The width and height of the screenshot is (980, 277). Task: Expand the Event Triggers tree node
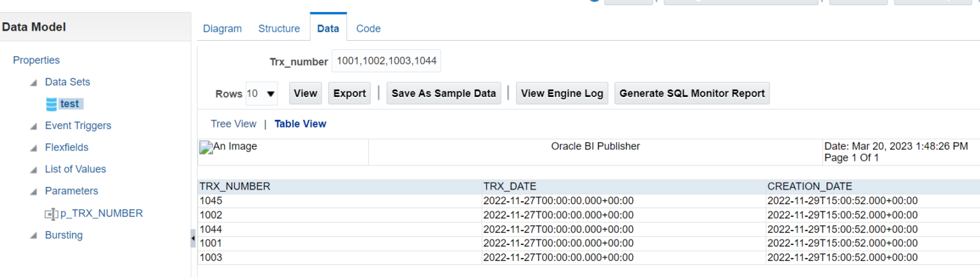click(x=33, y=126)
